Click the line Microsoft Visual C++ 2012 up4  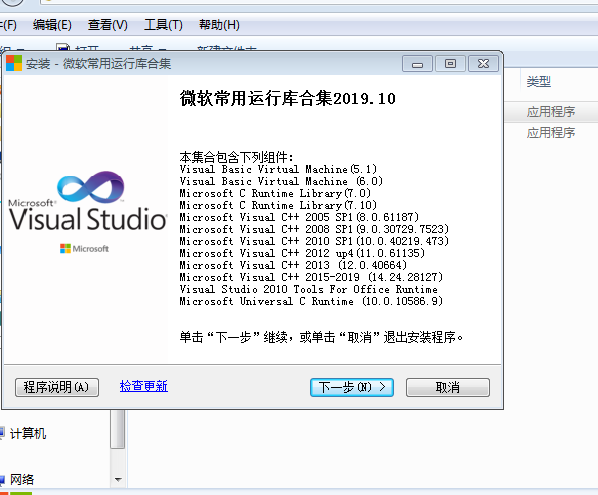302,253
